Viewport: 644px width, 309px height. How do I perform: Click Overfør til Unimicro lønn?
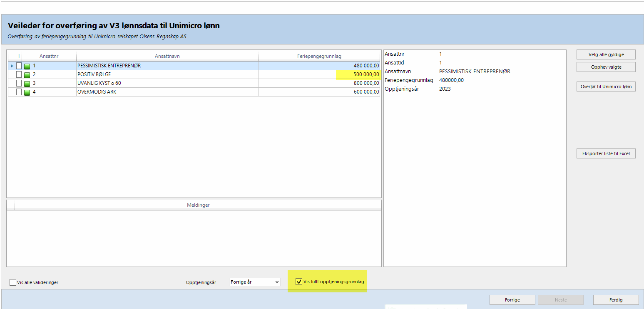pyautogui.click(x=606, y=87)
